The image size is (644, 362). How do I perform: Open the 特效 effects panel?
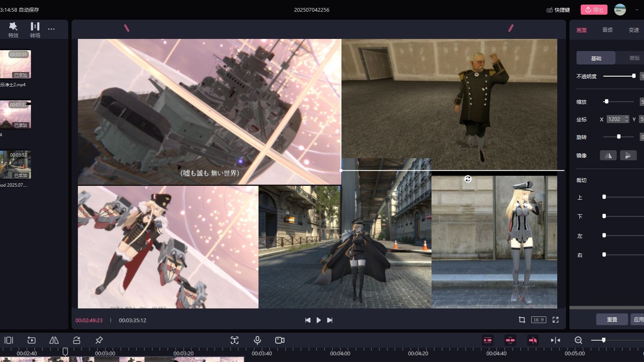(x=13, y=29)
